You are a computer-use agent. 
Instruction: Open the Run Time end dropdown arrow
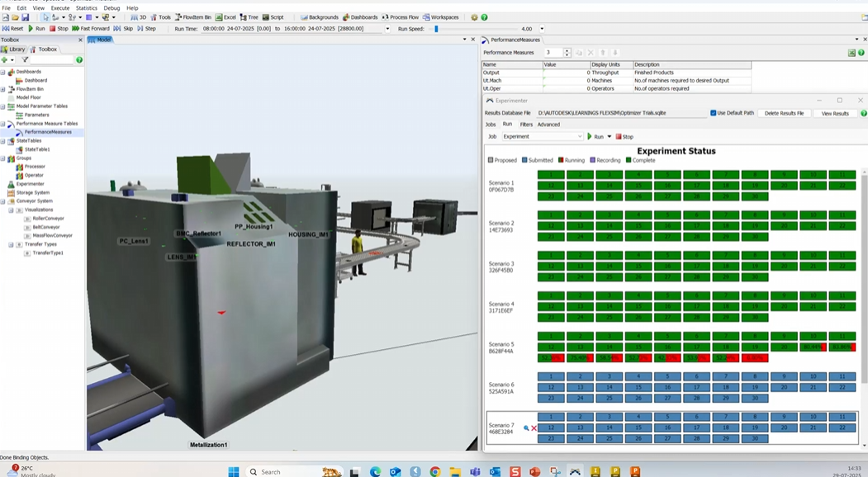tap(387, 29)
